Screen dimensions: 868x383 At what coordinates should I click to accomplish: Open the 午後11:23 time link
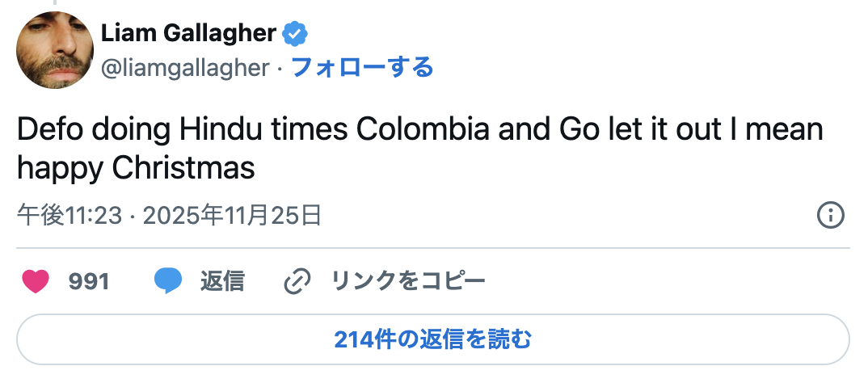point(70,215)
